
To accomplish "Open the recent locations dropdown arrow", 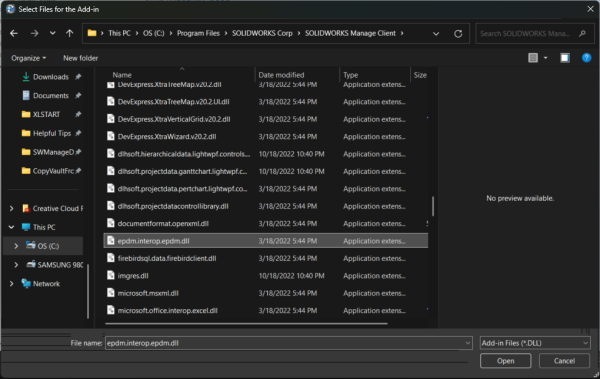I will click(x=52, y=34).
